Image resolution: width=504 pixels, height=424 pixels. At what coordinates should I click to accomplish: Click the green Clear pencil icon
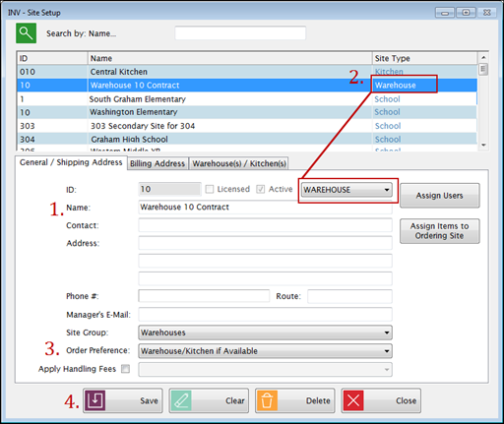(x=181, y=400)
